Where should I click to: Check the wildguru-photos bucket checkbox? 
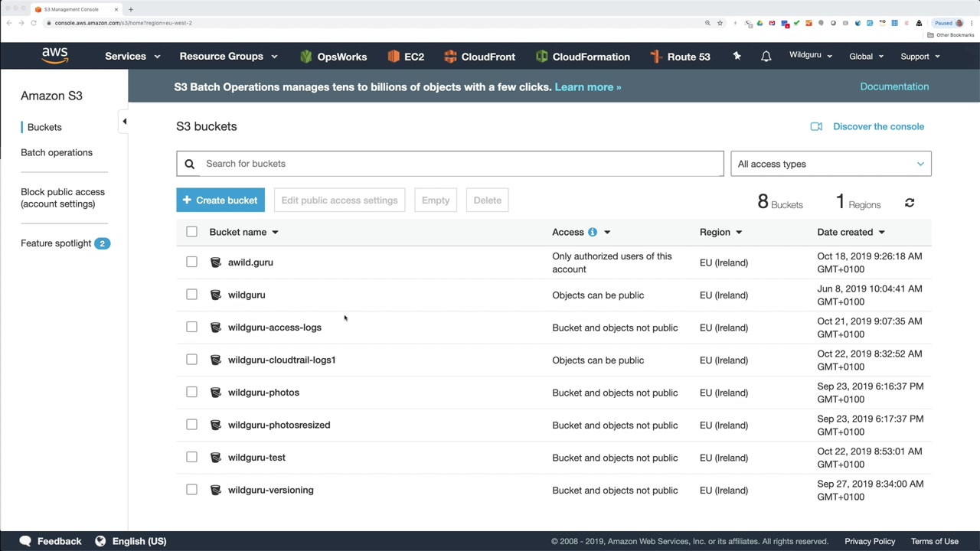[x=191, y=392]
